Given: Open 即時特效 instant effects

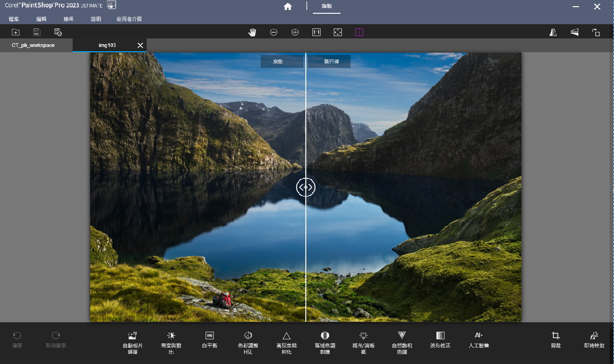Looking at the screenshot, I should pyautogui.click(x=594, y=340).
